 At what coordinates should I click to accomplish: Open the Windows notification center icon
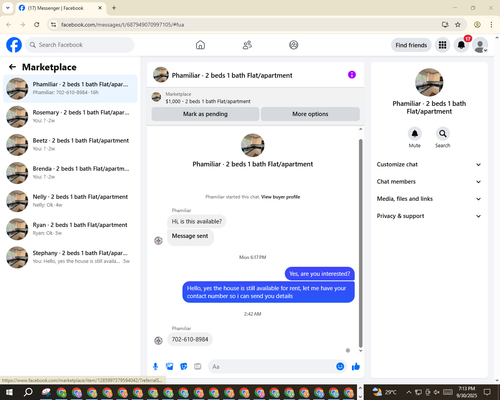click(x=487, y=392)
